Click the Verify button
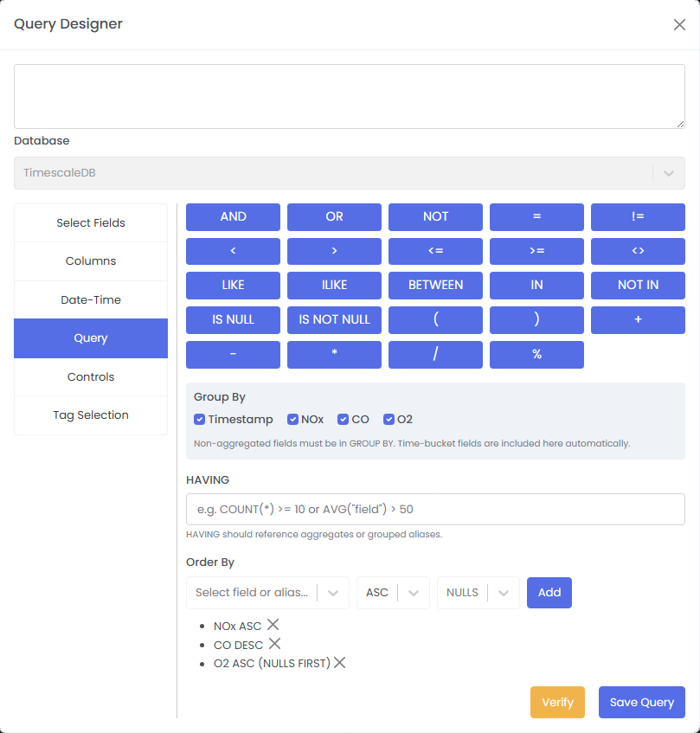Screen dimensions: 700x733 (557, 703)
